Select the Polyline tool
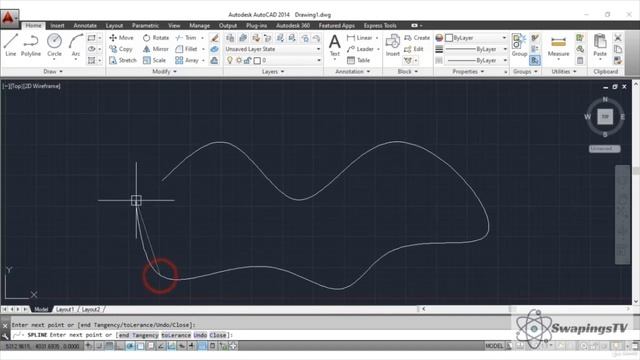The height and width of the screenshot is (360, 640). coord(31,45)
